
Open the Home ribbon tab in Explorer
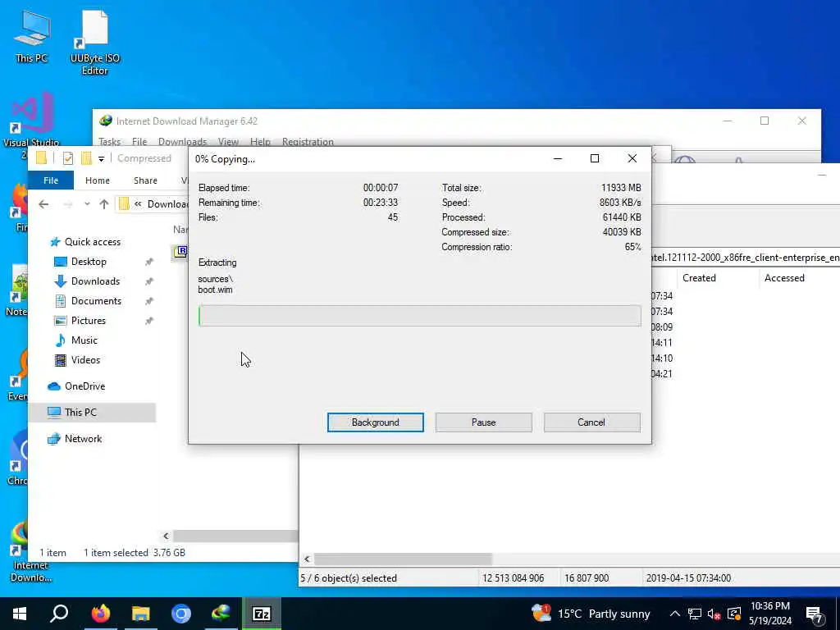98,180
